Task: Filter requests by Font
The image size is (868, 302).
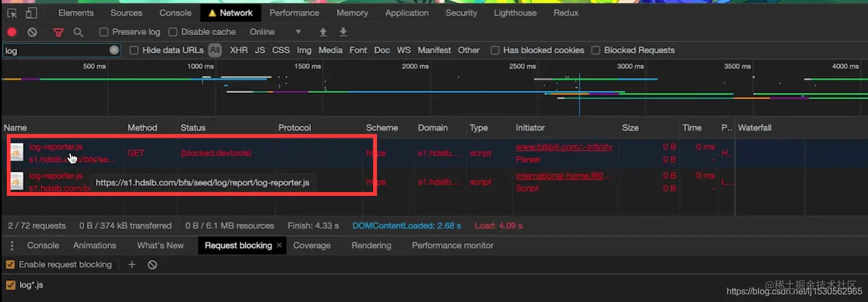Action: click(x=358, y=51)
